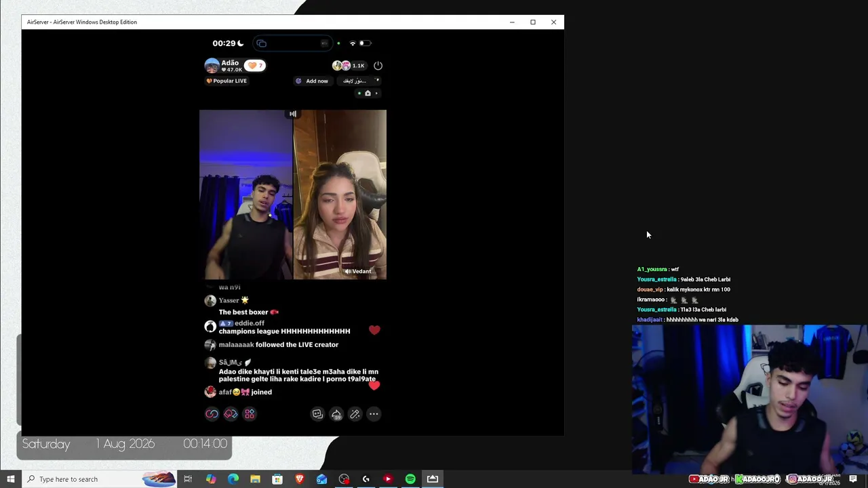
Task: Tap the pink and blue guests icon
Action: pyautogui.click(x=231, y=414)
